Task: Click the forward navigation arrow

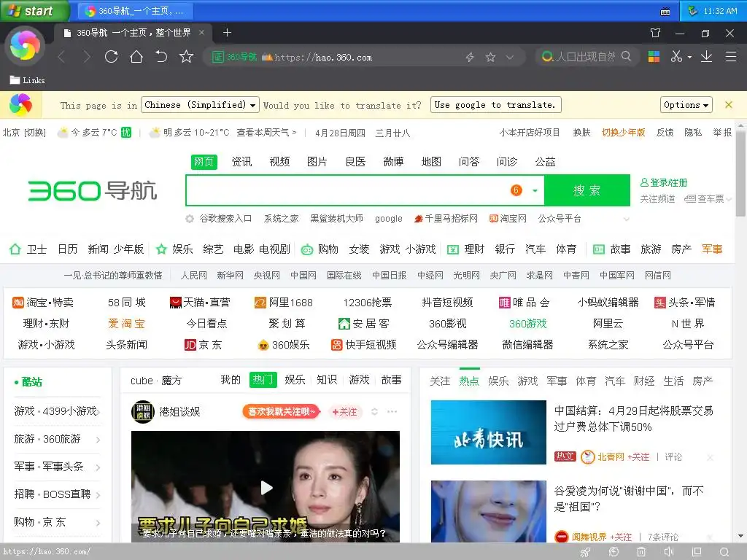Action: tap(86, 57)
